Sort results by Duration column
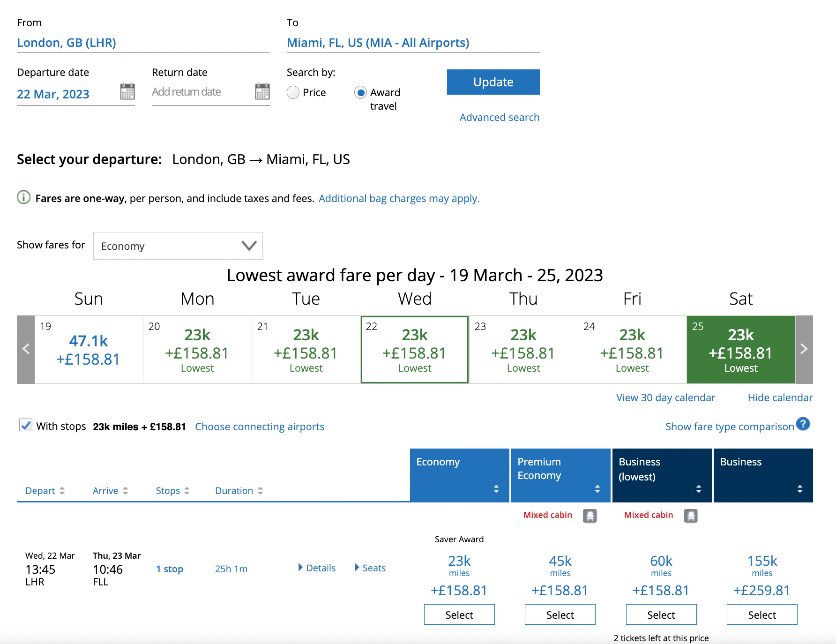Screen dimensions: 836x644 click(239, 491)
